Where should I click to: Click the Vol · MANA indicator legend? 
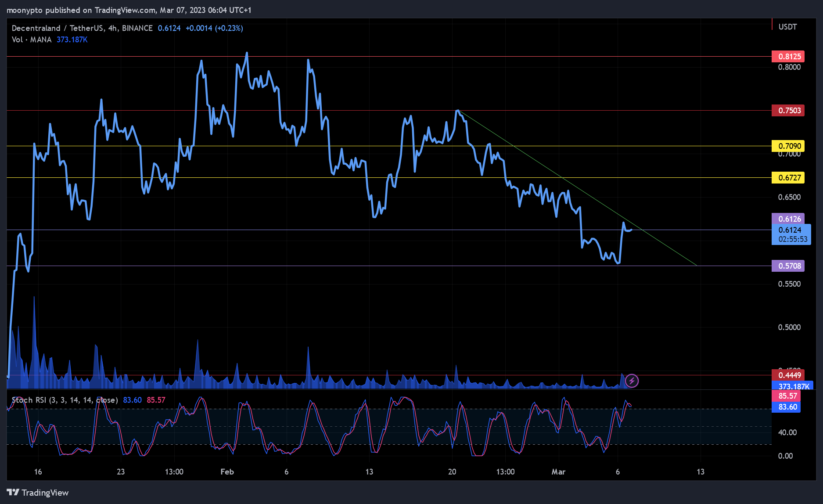(32, 40)
